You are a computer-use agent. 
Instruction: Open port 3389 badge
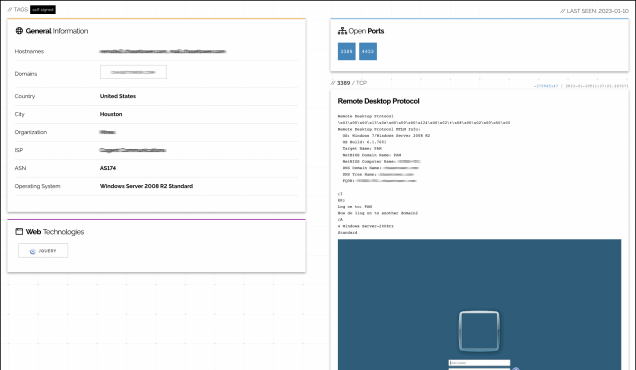(346, 52)
